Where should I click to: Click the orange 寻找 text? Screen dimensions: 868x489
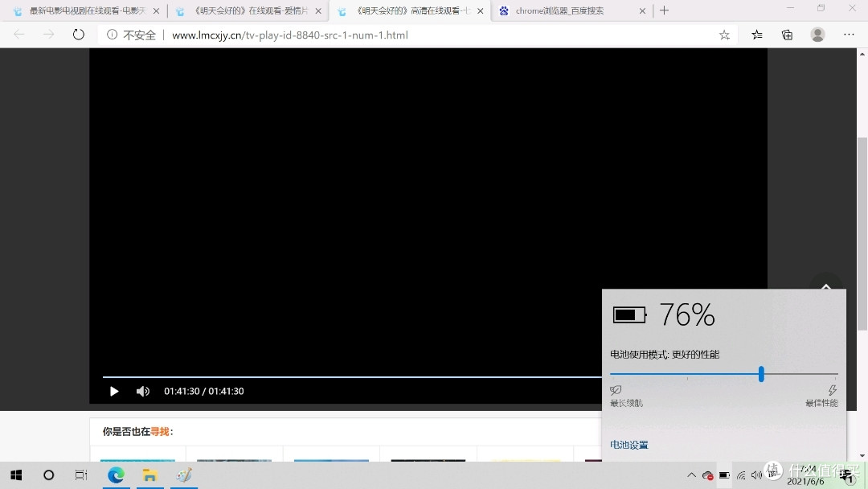coord(160,431)
